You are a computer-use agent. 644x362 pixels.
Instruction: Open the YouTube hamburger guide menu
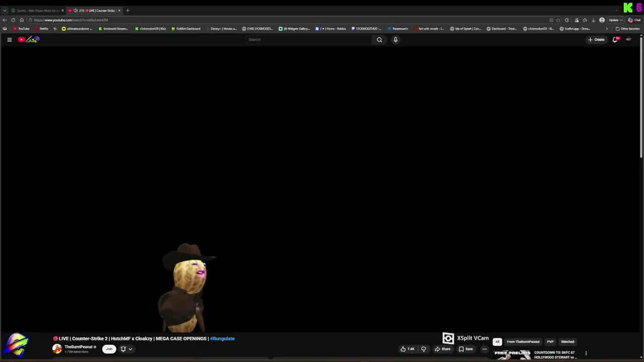[9, 40]
